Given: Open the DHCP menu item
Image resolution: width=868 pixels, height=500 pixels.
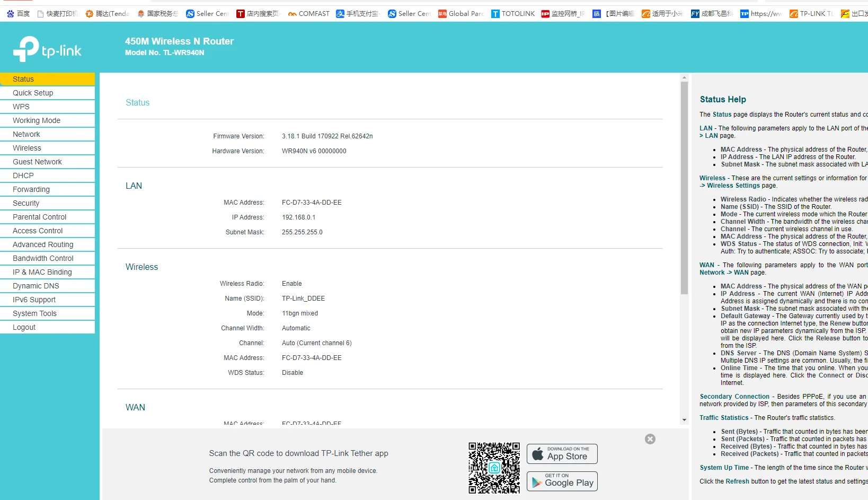Looking at the screenshot, I should [47, 176].
